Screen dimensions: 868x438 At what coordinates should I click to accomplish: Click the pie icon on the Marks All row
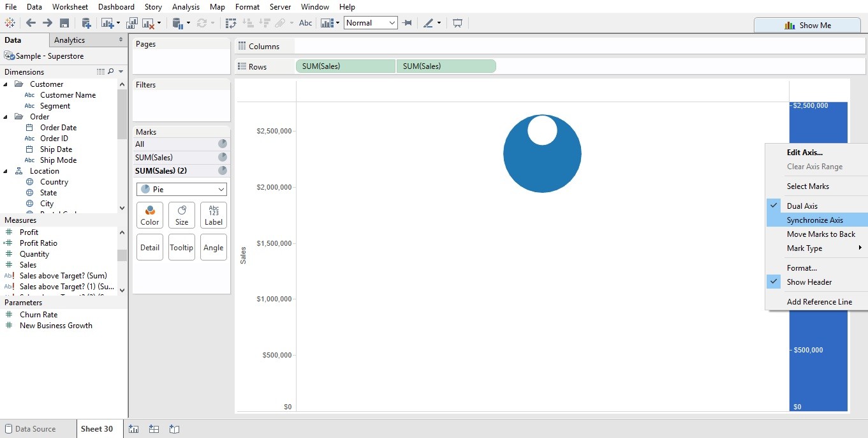pyautogui.click(x=222, y=144)
